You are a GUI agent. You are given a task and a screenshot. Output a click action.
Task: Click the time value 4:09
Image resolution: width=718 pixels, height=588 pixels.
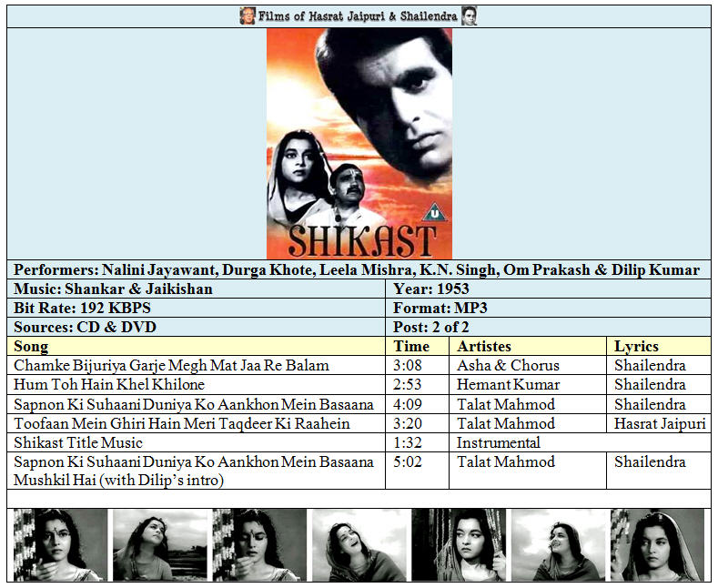coord(408,404)
